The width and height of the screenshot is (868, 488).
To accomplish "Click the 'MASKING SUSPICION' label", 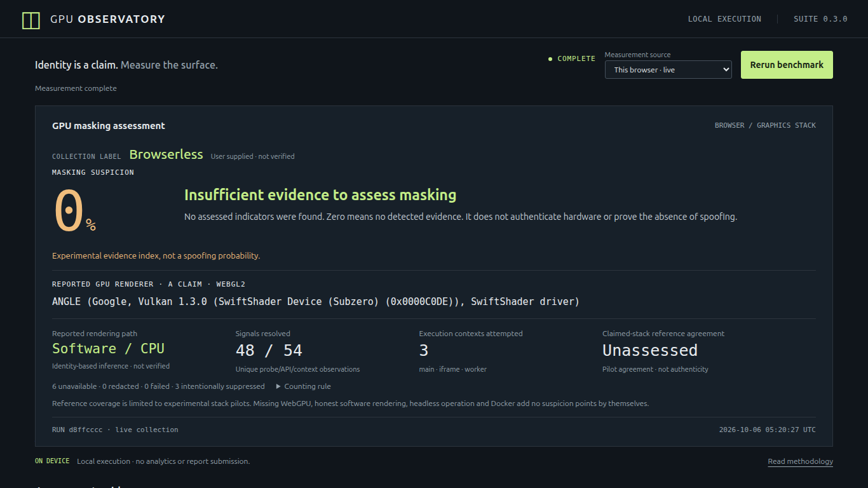I will point(93,172).
